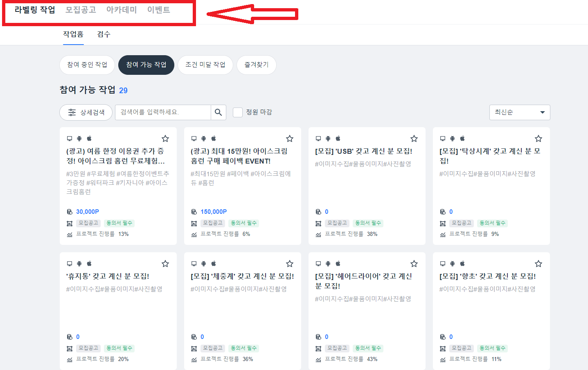This screenshot has height=370, width=588.
Task: Click the desktop monitor icon on the '체중계' card
Action: (x=194, y=264)
